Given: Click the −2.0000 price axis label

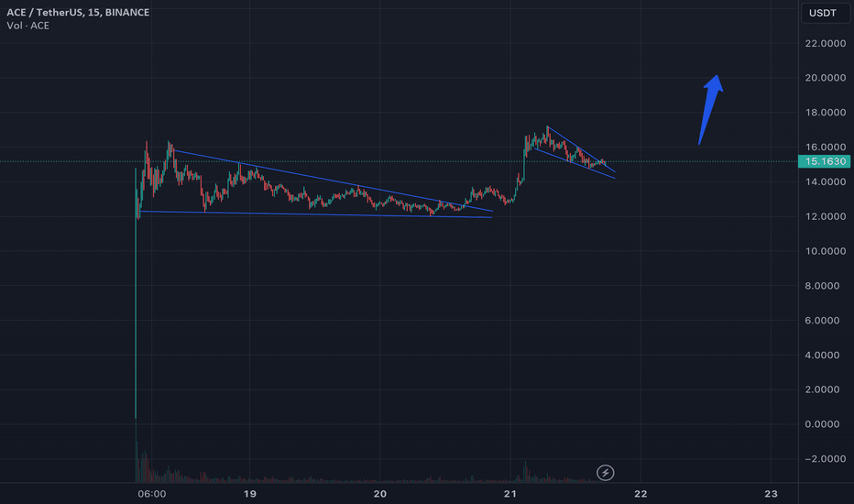Looking at the screenshot, I should pos(825,459).
